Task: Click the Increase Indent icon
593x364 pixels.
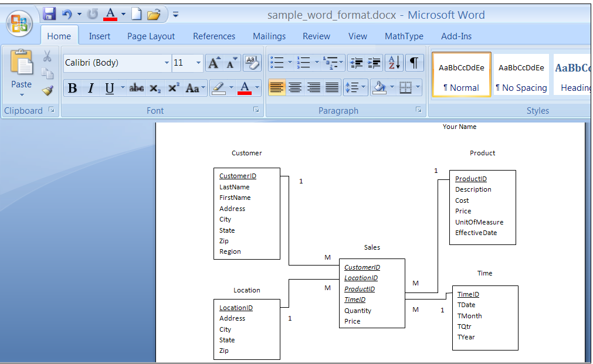Action: click(375, 63)
